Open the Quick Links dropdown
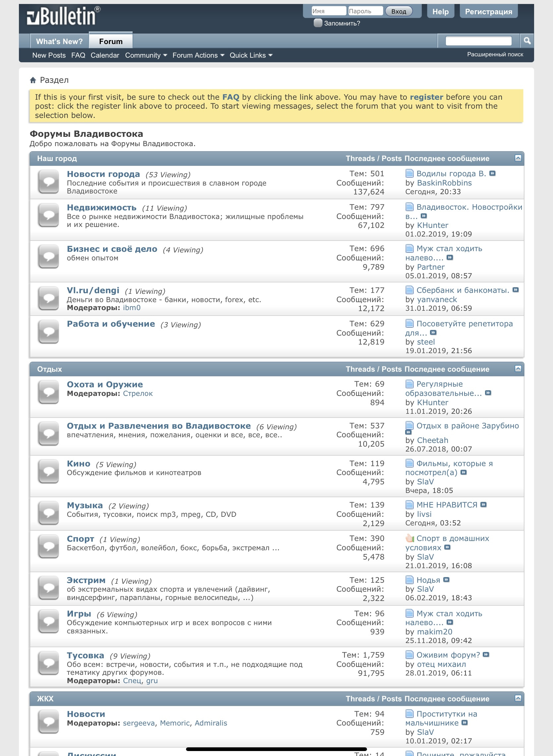The image size is (553, 756). coord(251,55)
